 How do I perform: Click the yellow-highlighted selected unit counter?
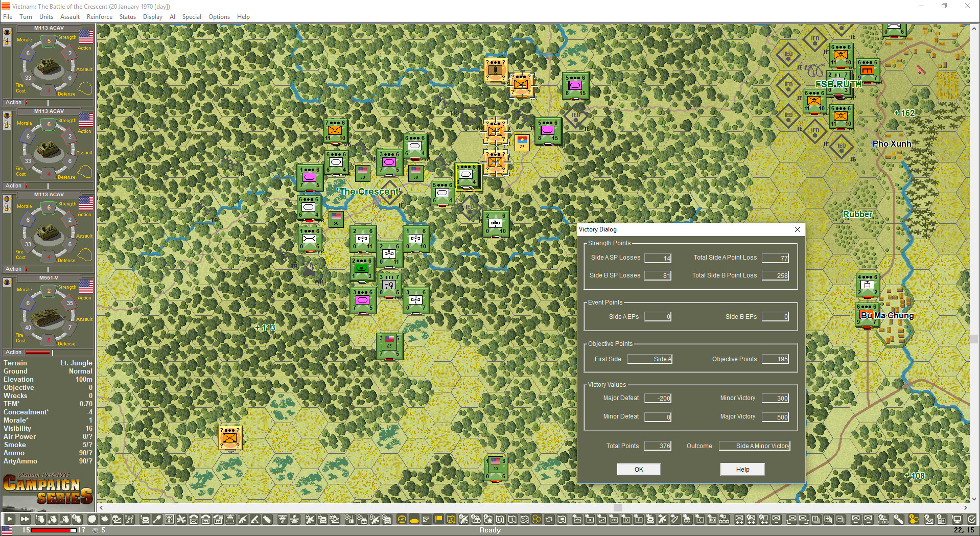(468, 177)
